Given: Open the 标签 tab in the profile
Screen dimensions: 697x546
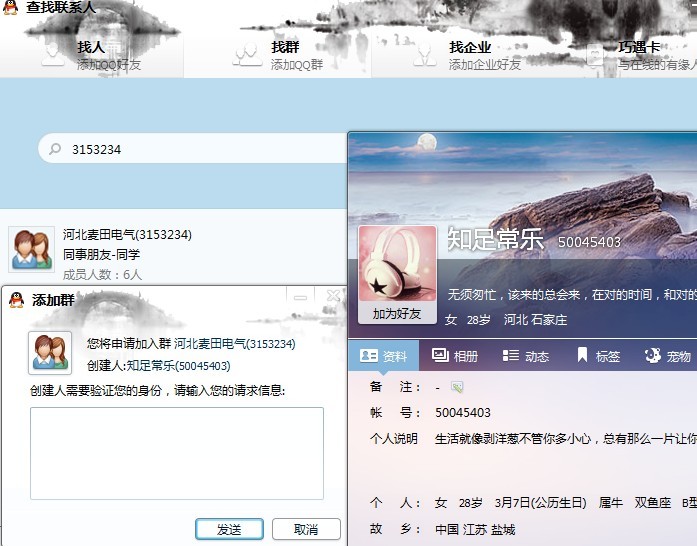Looking at the screenshot, I should (x=598, y=356).
